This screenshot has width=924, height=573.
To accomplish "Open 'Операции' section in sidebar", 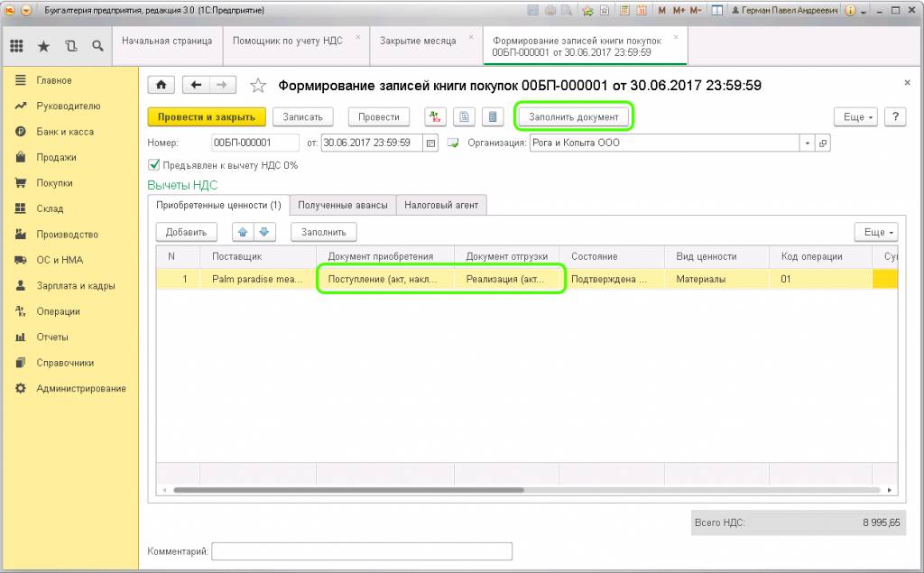I will coord(69,311).
